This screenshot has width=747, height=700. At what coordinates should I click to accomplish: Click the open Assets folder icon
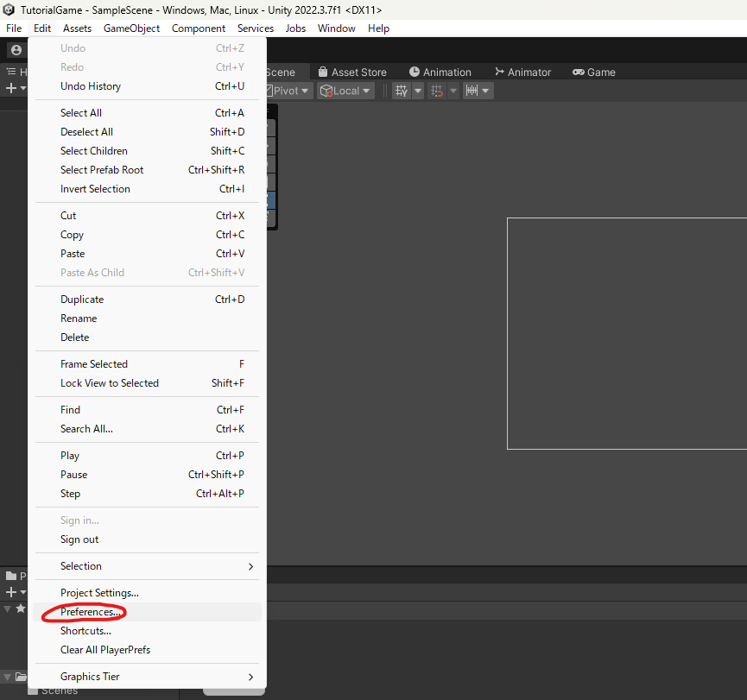click(x=21, y=677)
